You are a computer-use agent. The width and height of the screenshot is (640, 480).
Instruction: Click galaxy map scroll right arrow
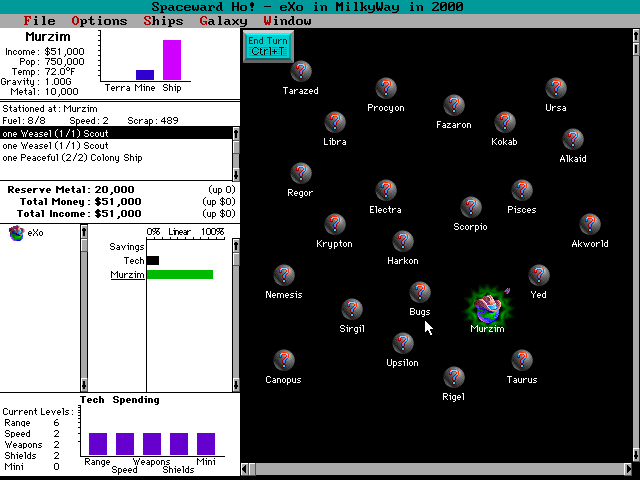[x=628, y=469]
